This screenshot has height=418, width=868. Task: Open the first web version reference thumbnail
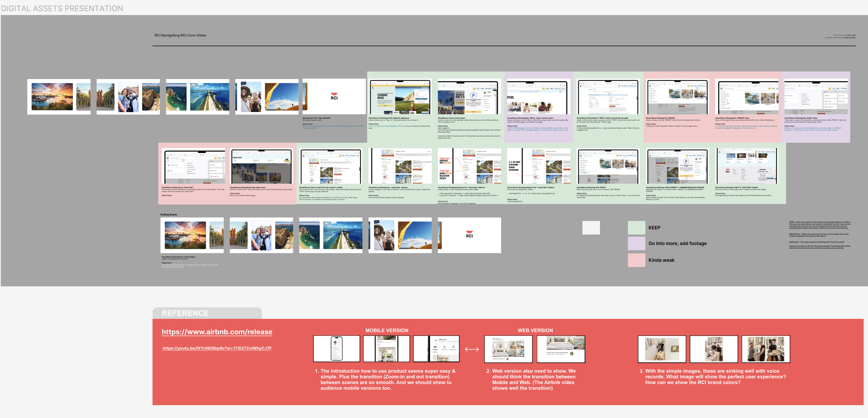point(508,349)
